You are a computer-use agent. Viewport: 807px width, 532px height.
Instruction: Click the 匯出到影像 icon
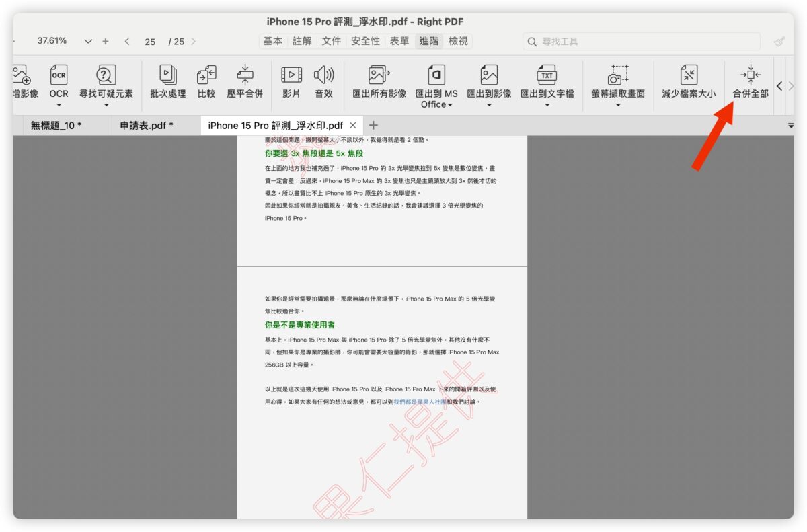pos(489,75)
